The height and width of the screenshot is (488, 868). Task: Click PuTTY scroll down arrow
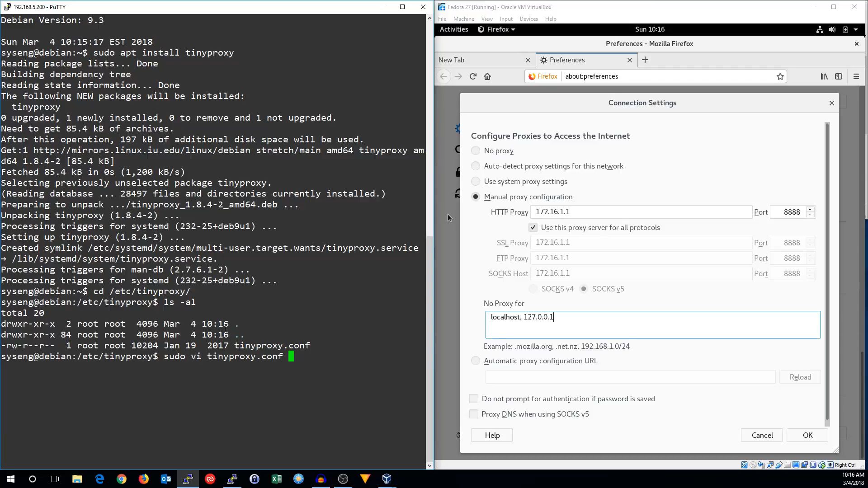429,465
